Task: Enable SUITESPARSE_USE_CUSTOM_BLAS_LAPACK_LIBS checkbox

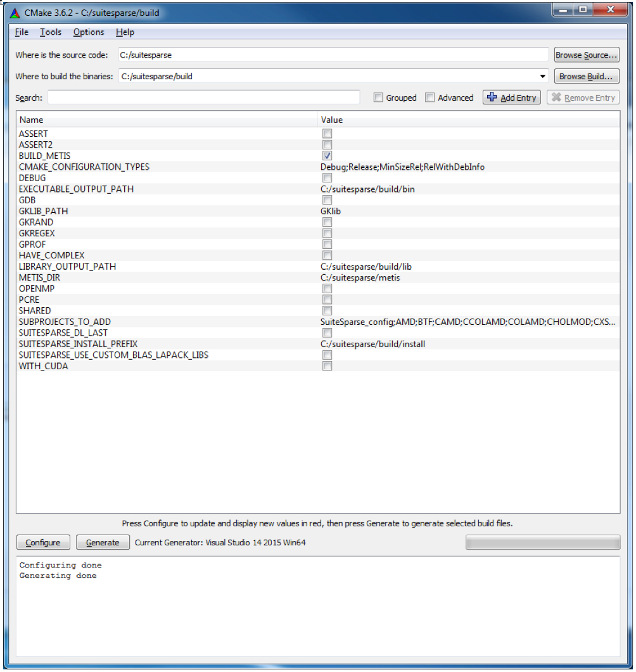Action: 328,355
